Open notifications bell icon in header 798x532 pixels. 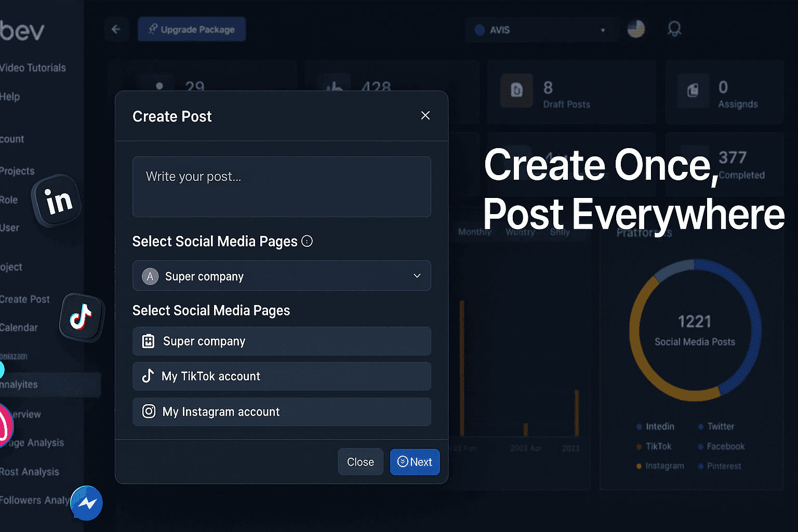674,29
